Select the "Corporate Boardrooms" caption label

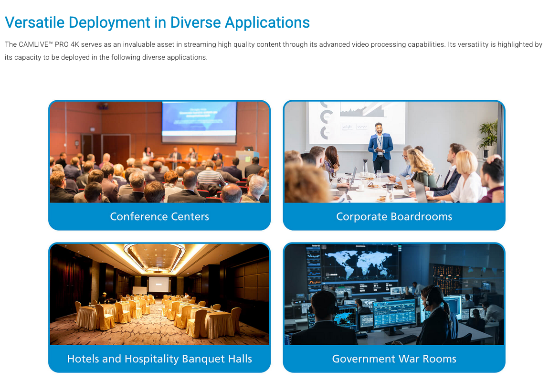[x=394, y=216]
